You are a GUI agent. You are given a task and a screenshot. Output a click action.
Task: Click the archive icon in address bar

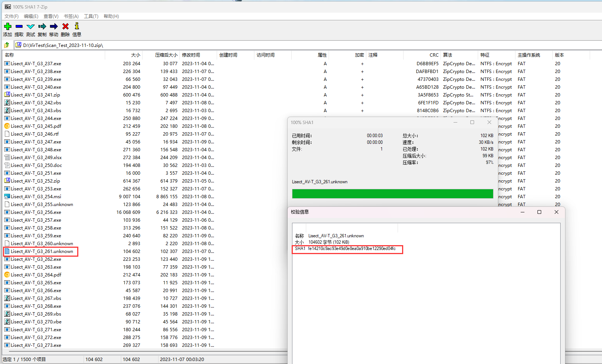18,45
